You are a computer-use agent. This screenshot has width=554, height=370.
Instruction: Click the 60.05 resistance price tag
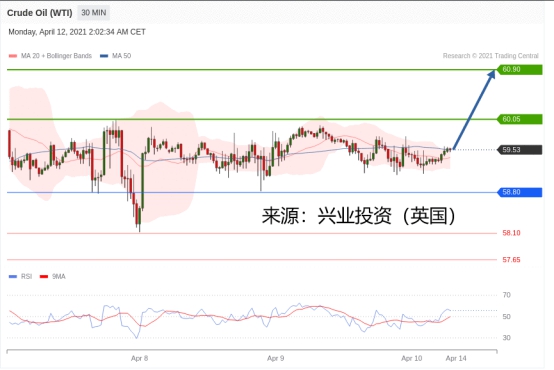tap(519, 119)
